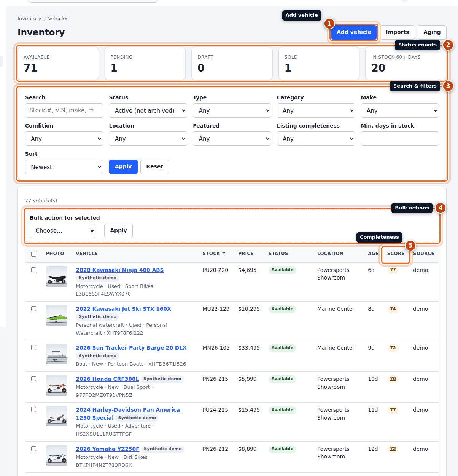Click the Kawasaki Ninja 400 photo thumbnail
Viewport: 458px width, 476px height.
[x=57, y=276]
